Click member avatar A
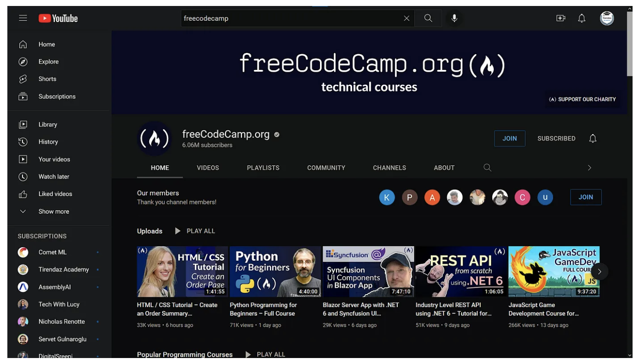 click(432, 198)
